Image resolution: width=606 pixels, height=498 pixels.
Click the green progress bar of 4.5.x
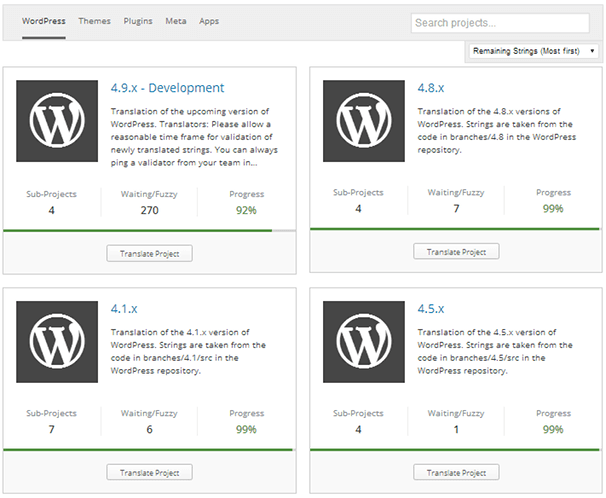coord(456,450)
